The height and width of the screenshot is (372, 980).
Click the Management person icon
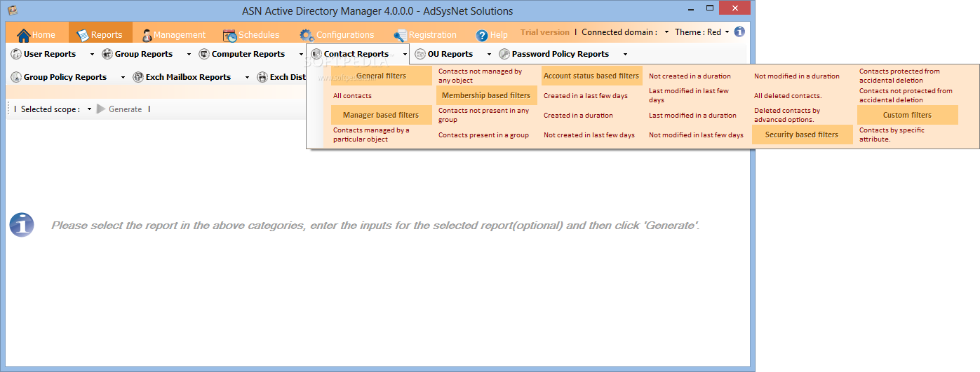[147, 35]
